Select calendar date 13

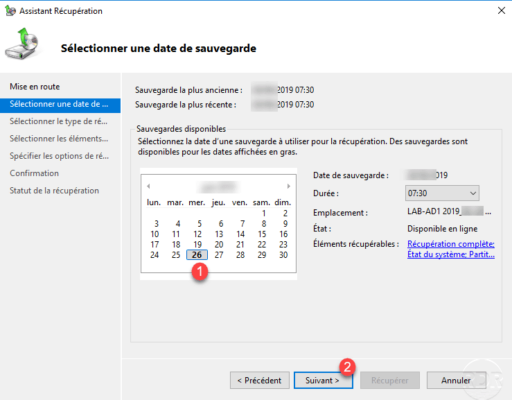[x=219, y=234]
